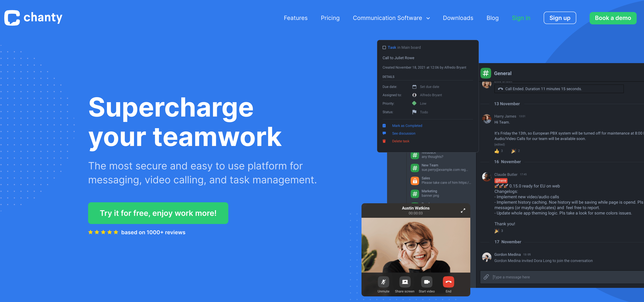This screenshot has height=302, width=644.
Task: Select the New Team channel hash icon
Action: pyautogui.click(x=415, y=168)
